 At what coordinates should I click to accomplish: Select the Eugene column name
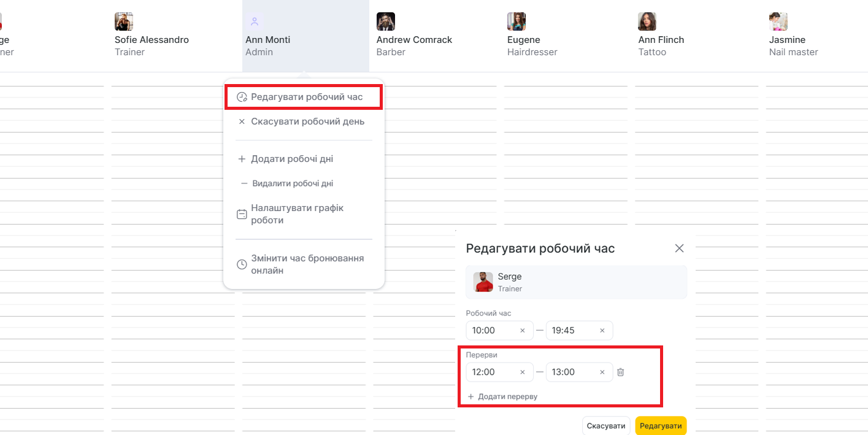click(x=524, y=40)
